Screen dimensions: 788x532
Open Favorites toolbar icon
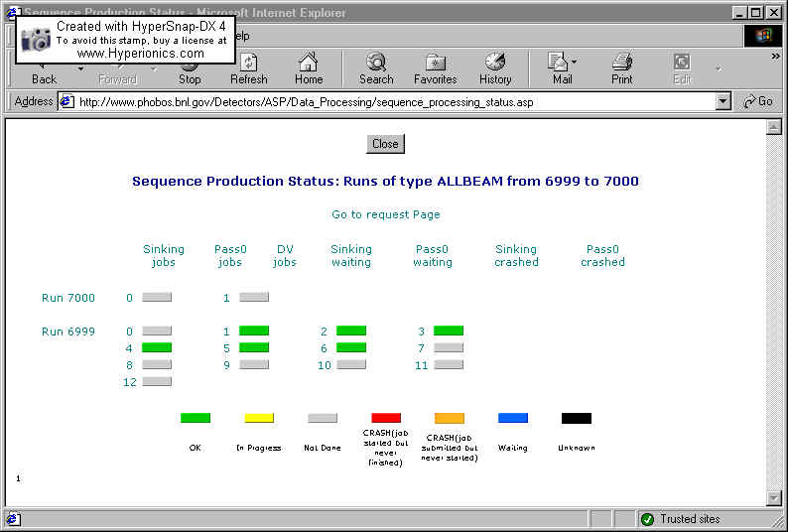pos(436,69)
